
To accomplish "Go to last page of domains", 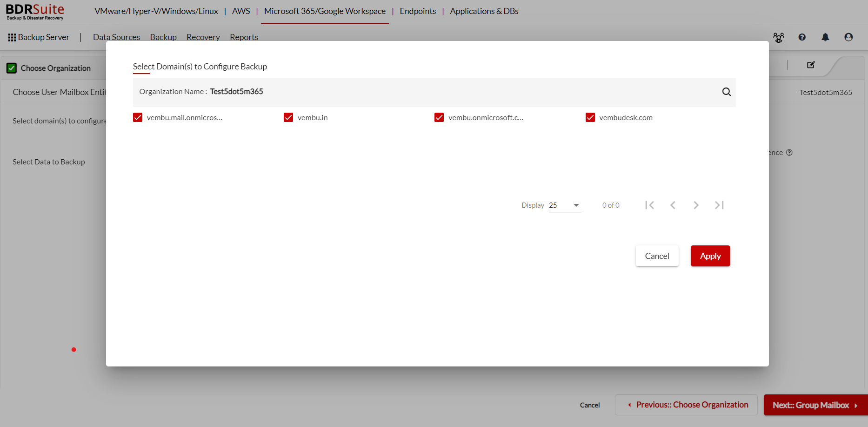I will coord(719,205).
